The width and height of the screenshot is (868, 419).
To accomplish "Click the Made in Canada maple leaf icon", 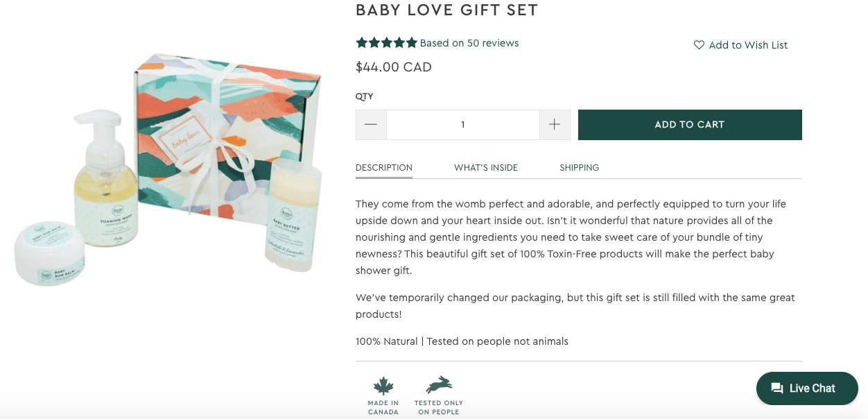I will pyautogui.click(x=383, y=385).
